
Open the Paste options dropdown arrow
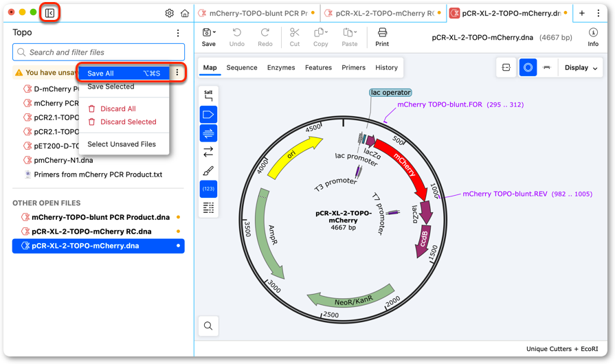pos(355,32)
